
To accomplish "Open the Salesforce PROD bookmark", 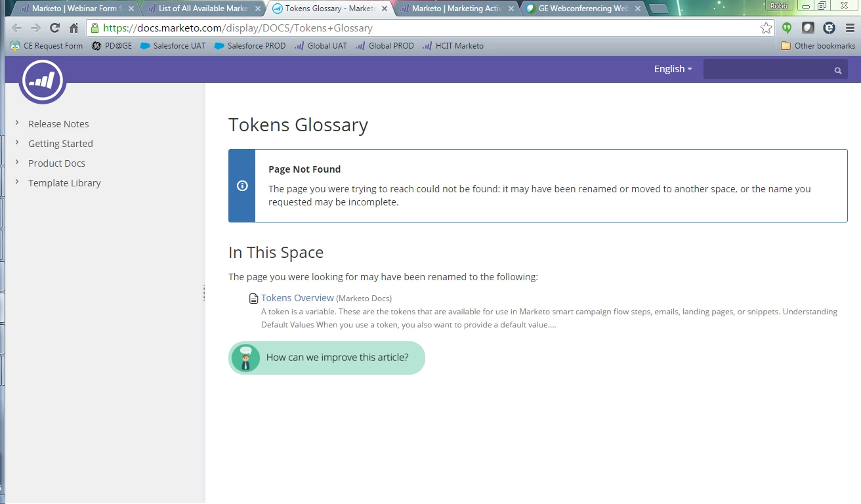I will (250, 46).
